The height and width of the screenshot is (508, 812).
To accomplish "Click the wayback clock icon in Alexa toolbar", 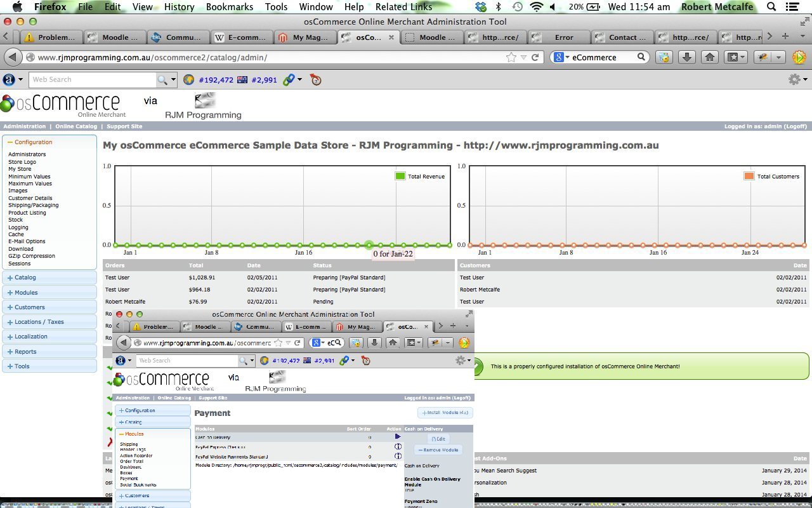I will tap(316, 80).
